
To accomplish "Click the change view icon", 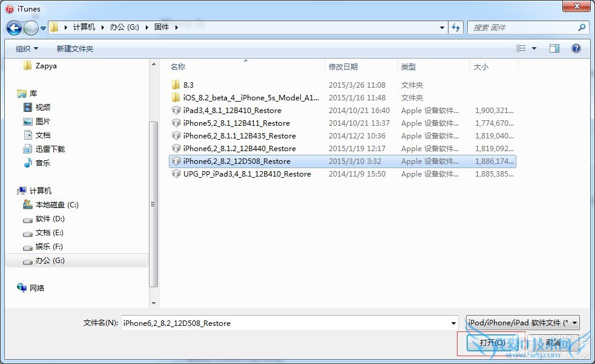I will click(521, 48).
